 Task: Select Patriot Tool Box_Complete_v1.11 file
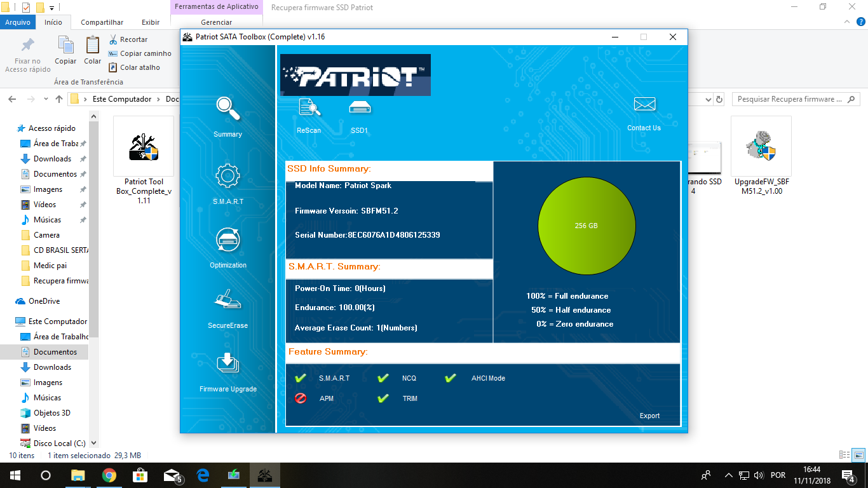point(144,161)
